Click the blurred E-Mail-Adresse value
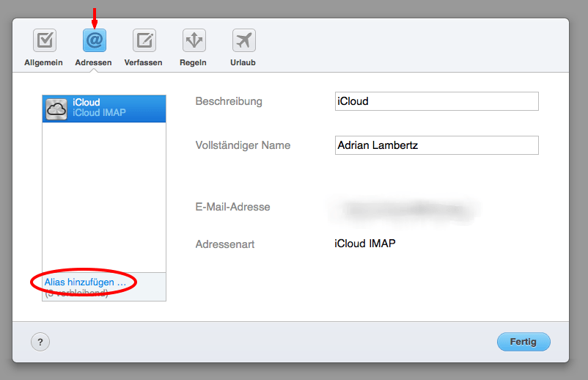 coord(405,210)
